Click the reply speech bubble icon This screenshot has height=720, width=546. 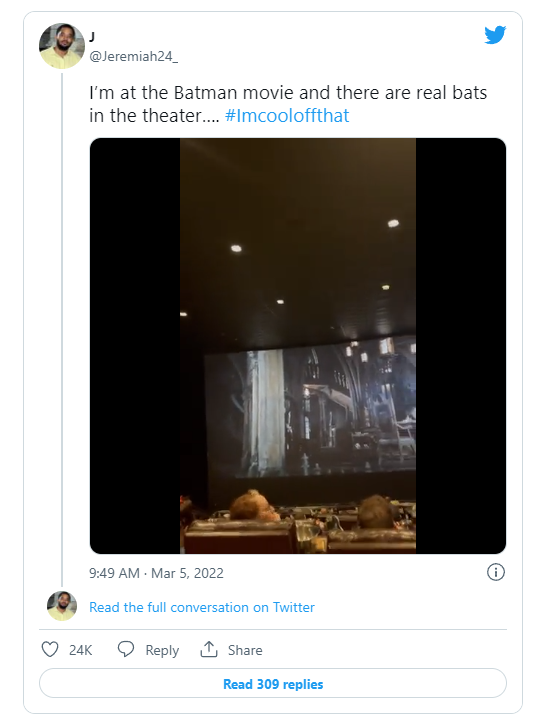(125, 649)
